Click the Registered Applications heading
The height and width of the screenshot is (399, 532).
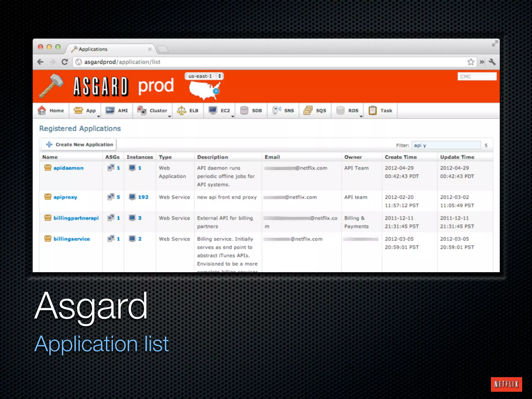pos(80,129)
